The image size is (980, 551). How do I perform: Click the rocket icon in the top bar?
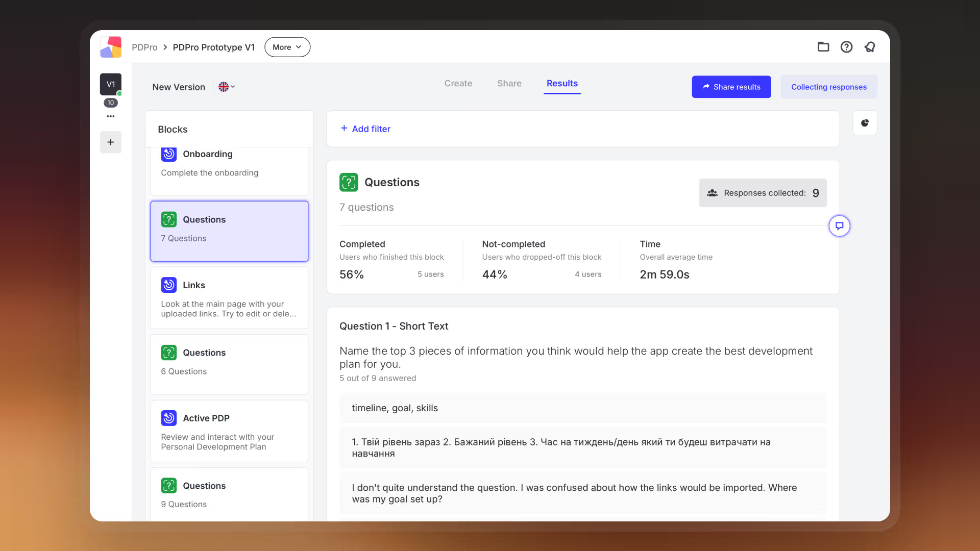tap(870, 47)
